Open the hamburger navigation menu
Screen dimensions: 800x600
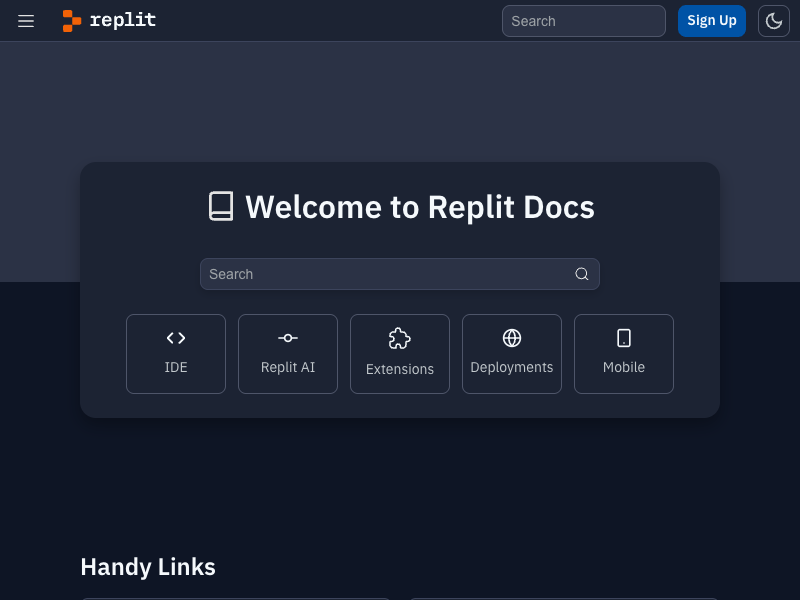pyautogui.click(x=26, y=21)
